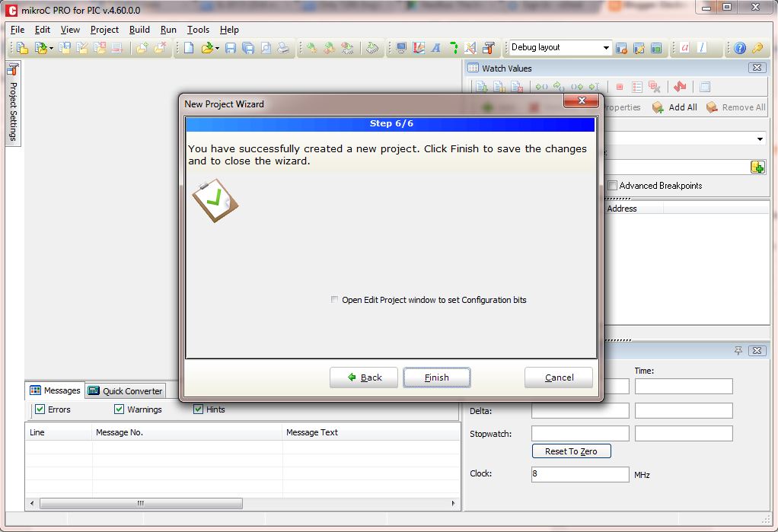Click the red 'a' toolbar icon
778x532 pixels.
(x=685, y=48)
